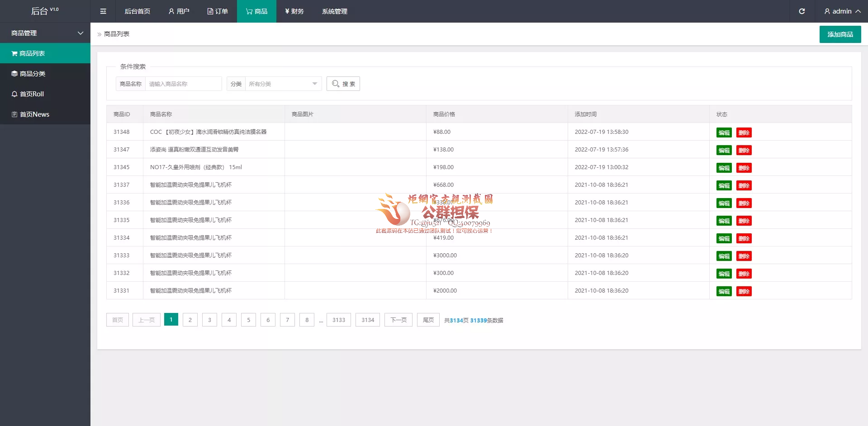
Task: Open the 订单 (Orders) section
Action: [x=218, y=11]
